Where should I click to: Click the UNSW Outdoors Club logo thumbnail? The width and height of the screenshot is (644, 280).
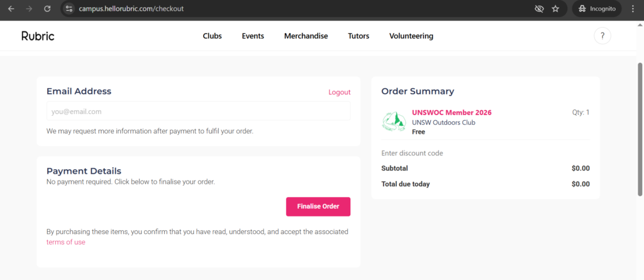tap(394, 121)
